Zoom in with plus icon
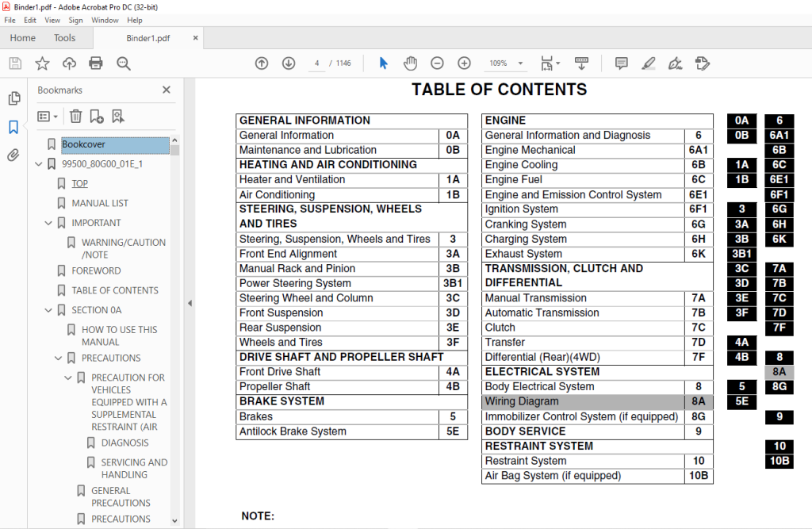The image size is (812, 529). [464, 63]
